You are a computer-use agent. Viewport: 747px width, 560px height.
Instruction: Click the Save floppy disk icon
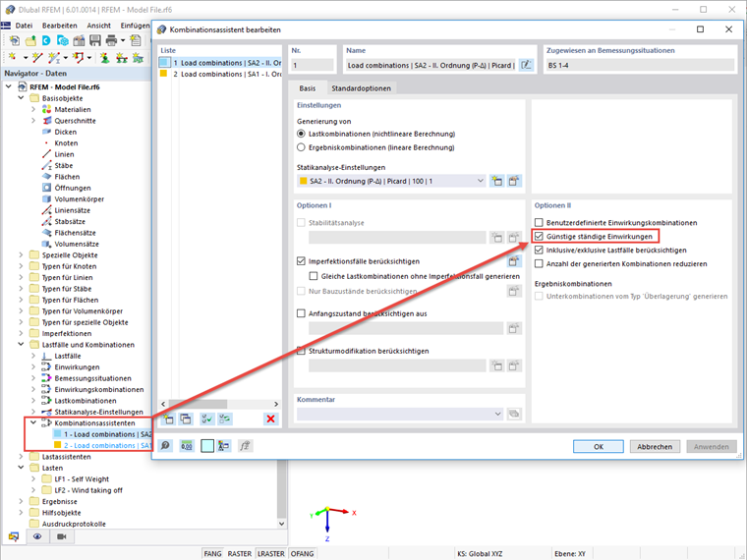coord(95,40)
